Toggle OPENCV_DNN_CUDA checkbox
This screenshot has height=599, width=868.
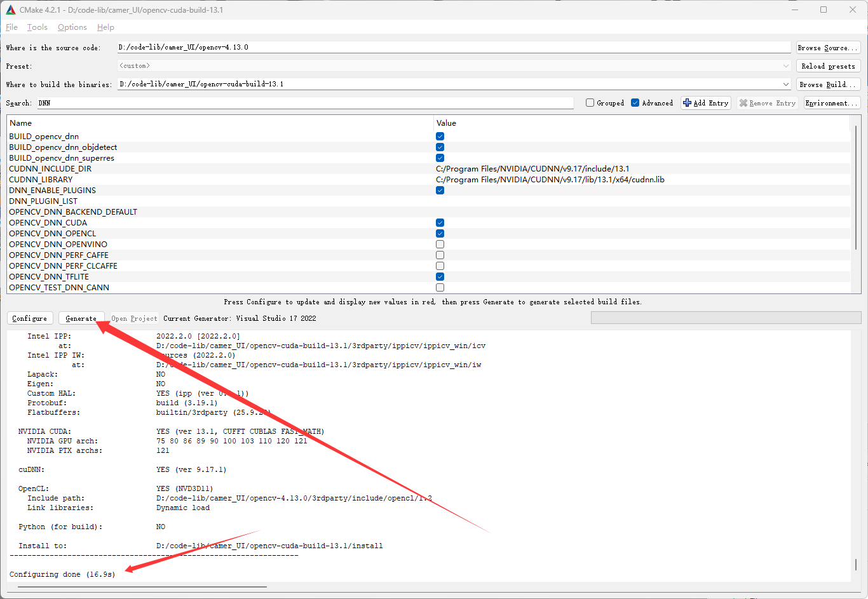(440, 223)
